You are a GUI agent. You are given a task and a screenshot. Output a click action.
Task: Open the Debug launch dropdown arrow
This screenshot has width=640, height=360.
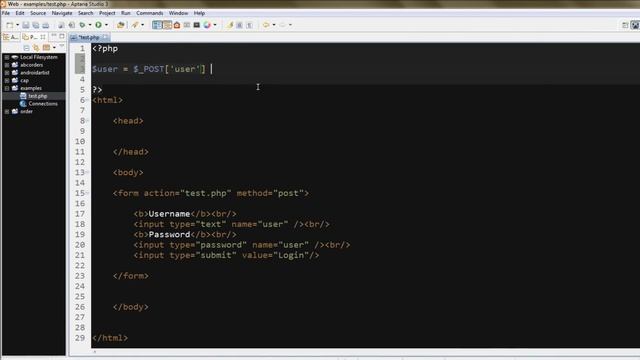(90, 25)
